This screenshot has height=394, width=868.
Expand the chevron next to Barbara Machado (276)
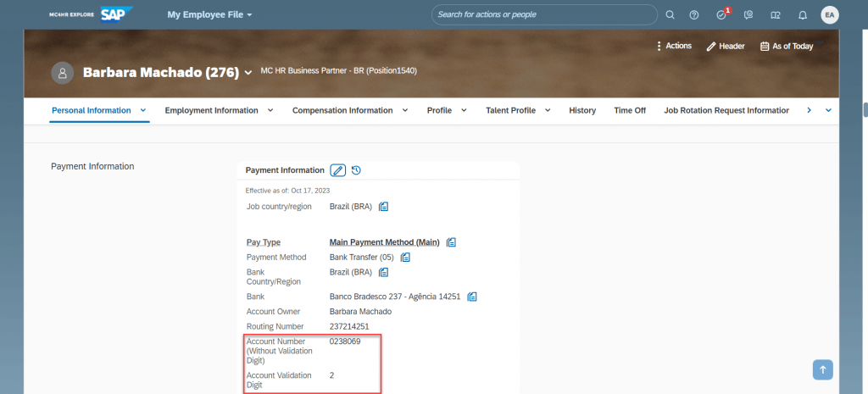point(248,73)
